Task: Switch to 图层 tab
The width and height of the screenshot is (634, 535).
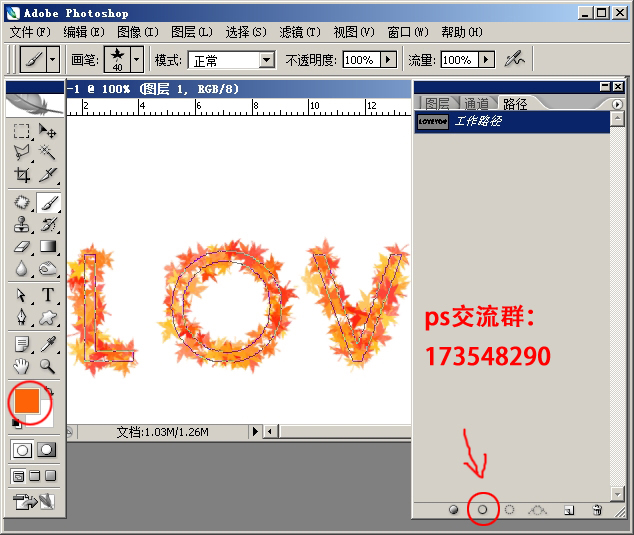Action: coord(437,104)
